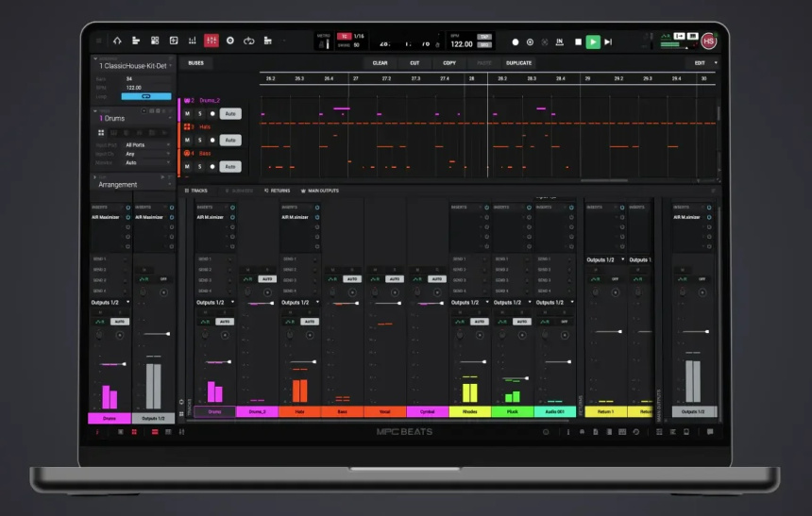Switch to the MAIN OUTPUTS mixer tab

point(320,191)
